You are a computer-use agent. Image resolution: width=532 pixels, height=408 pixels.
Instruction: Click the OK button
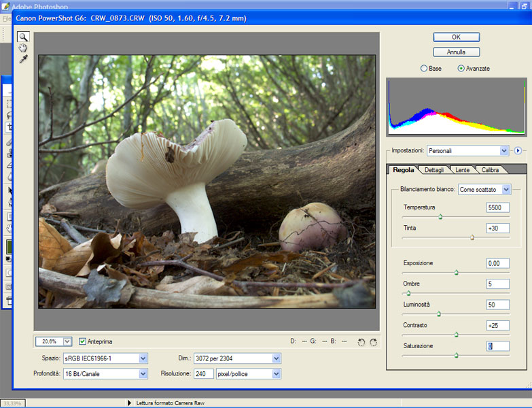[456, 37]
